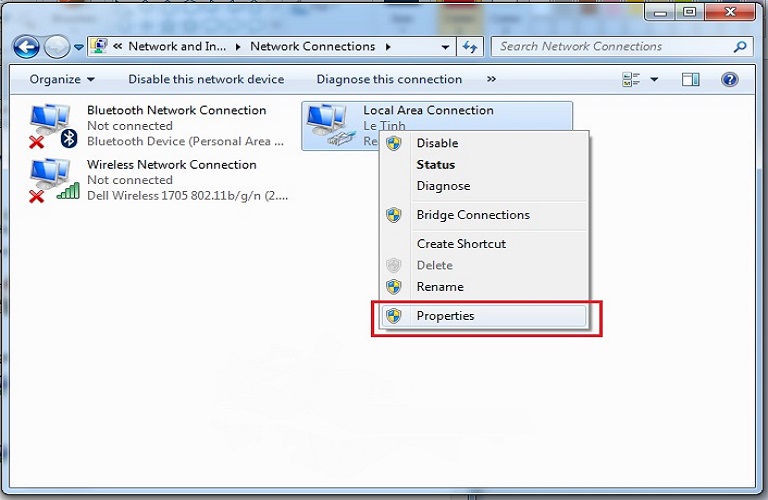Click the search magnifier icon
This screenshot has height=500, width=768.
740,46
